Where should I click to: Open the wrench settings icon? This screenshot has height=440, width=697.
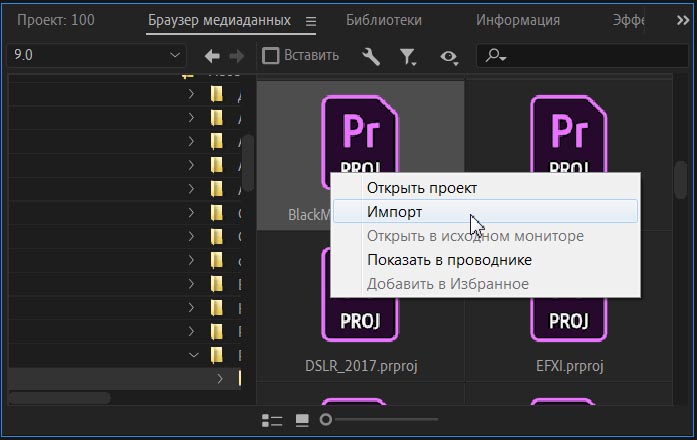click(371, 56)
